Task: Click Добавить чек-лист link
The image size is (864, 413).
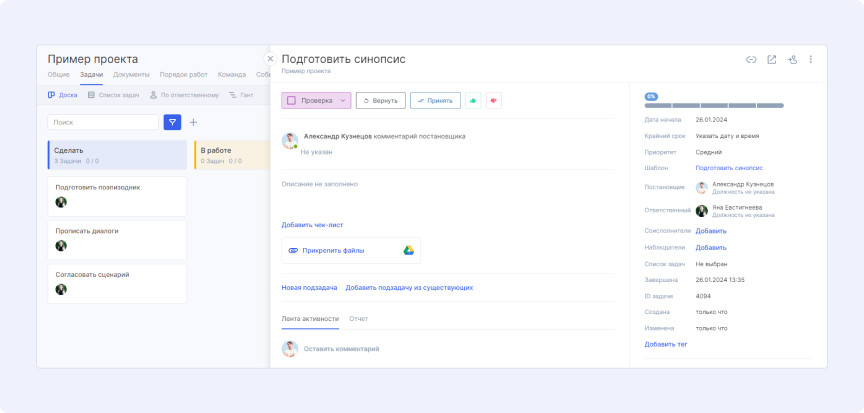Action: click(x=312, y=225)
